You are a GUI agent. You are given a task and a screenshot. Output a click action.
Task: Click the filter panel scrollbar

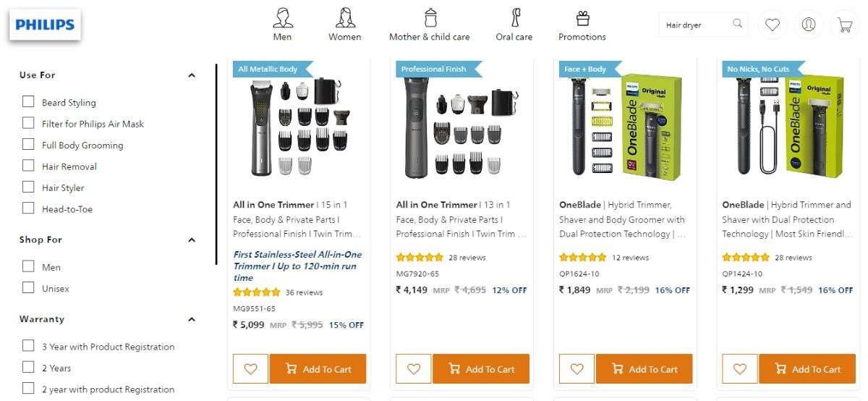[216, 165]
